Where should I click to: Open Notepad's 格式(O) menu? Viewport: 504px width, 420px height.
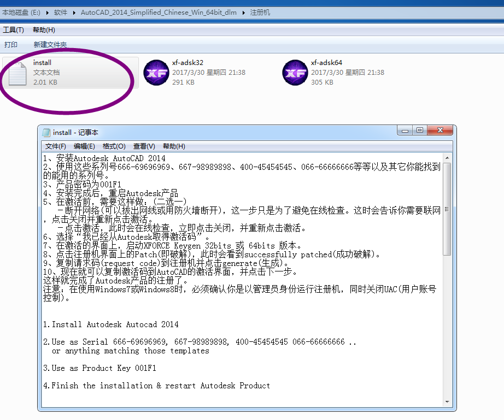(114, 146)
